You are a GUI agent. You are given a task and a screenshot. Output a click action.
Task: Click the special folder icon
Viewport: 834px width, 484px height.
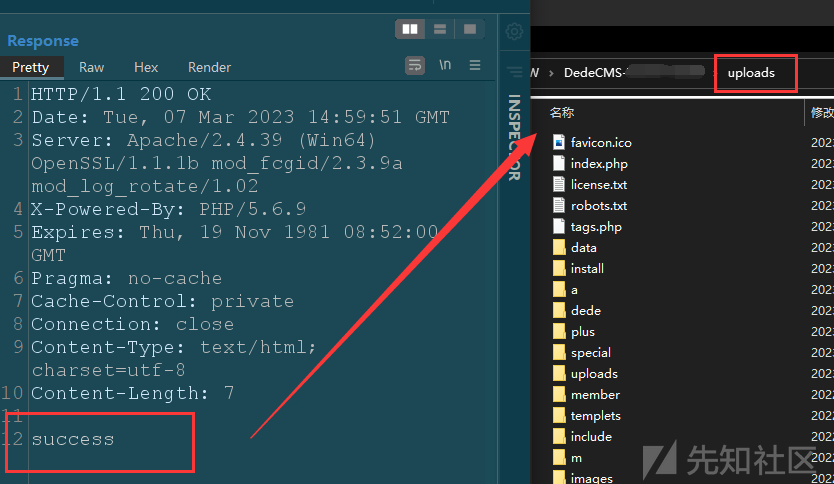[558, 353]
